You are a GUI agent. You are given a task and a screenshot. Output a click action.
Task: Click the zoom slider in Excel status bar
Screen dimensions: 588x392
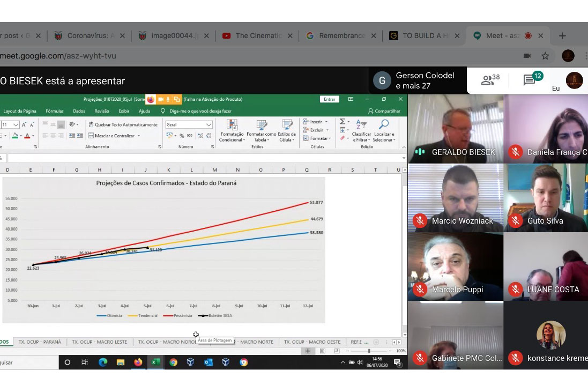(x=369, y=351)
